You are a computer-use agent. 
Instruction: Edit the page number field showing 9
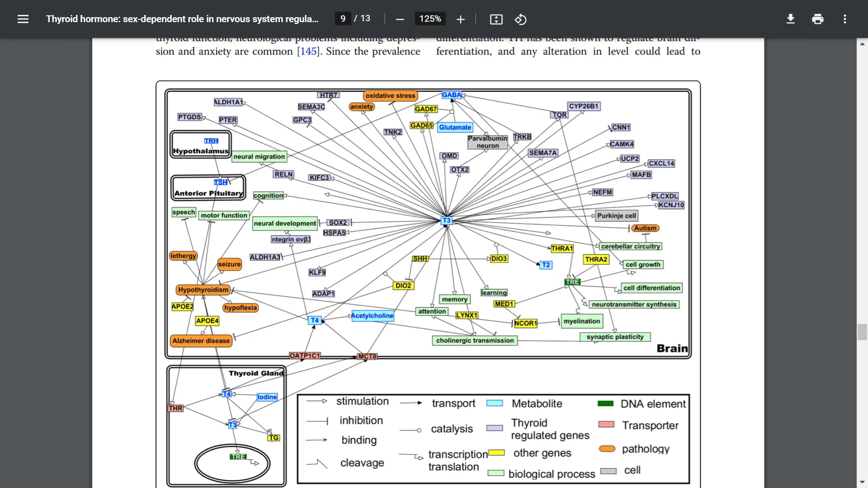343,19
